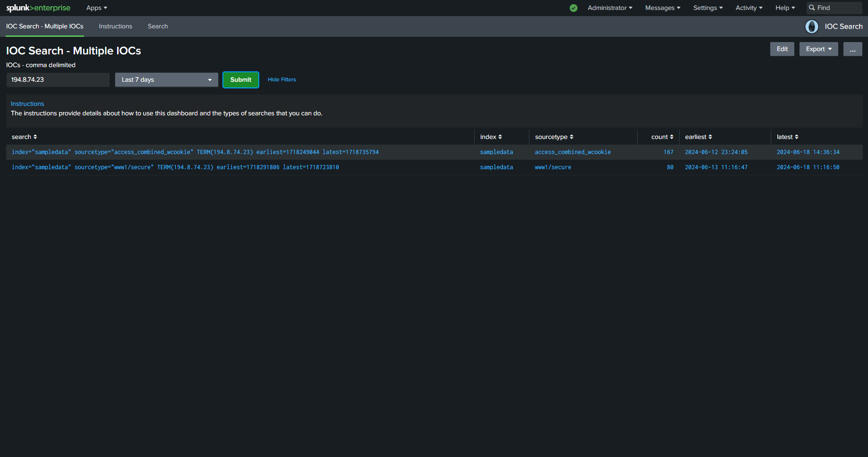This screenshot has width=868, height=457.
Task: Click the IOC Search app avatar icon
Action: click(x=811, y=26)
